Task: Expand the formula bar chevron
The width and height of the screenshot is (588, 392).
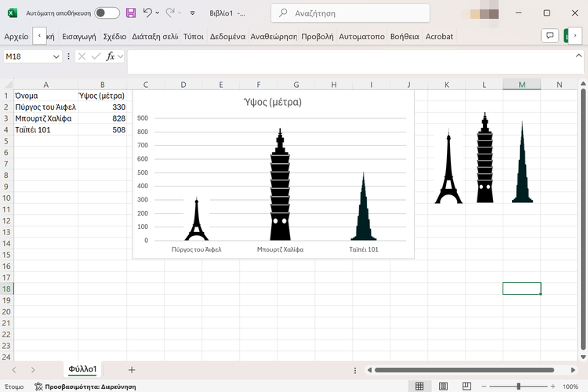Action: coord(579,56)
